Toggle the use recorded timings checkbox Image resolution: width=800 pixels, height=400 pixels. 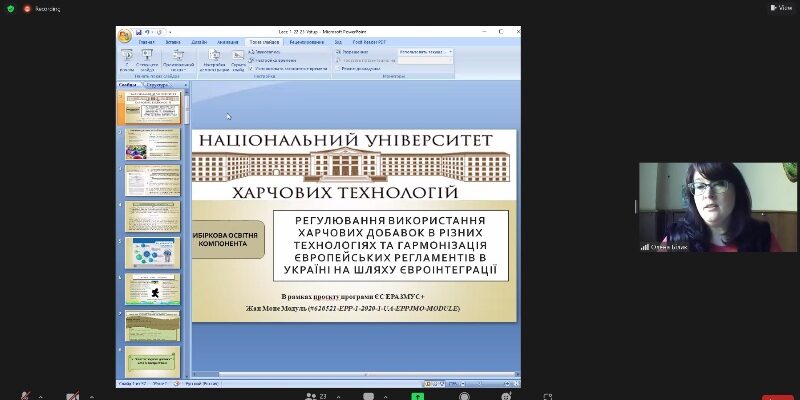pos(251,68)
